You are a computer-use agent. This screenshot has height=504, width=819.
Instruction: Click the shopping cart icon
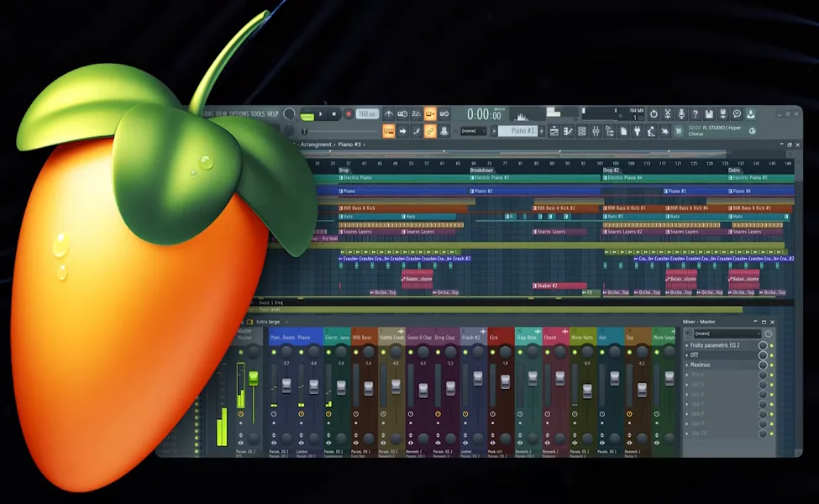tap(679, 132)
